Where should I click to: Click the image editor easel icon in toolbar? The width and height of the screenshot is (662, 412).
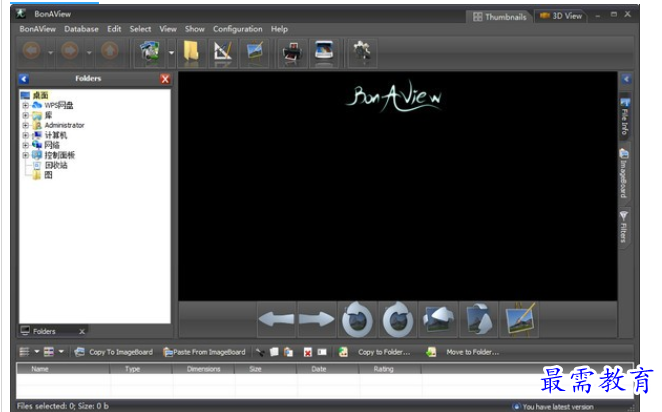(x=255, y=52)
